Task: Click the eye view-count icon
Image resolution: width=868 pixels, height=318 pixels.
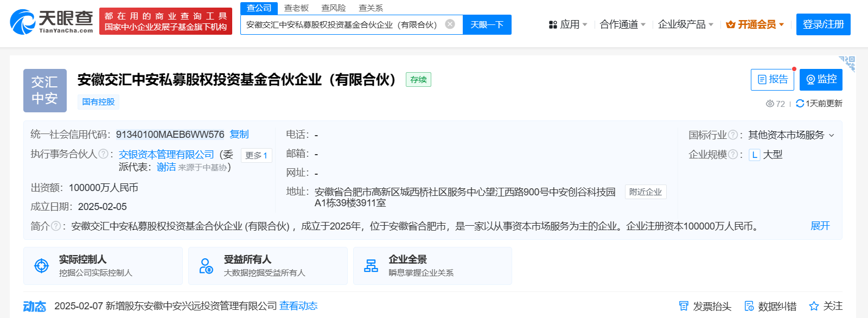Action: click(x=770, y=104)
